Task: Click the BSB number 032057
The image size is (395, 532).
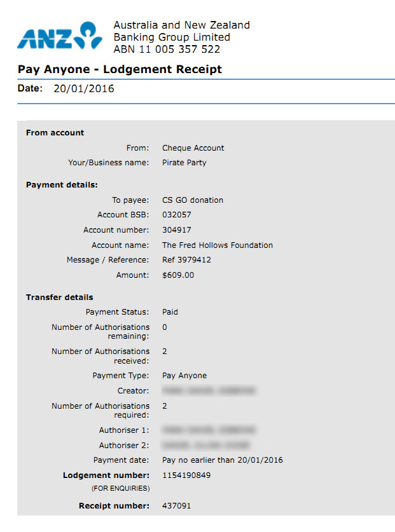Action: pyautogui.click(x=177, y=215)
